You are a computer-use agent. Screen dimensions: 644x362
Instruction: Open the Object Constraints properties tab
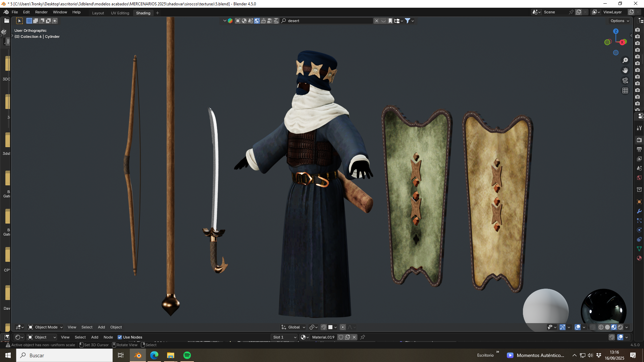[x=639, y=239]
